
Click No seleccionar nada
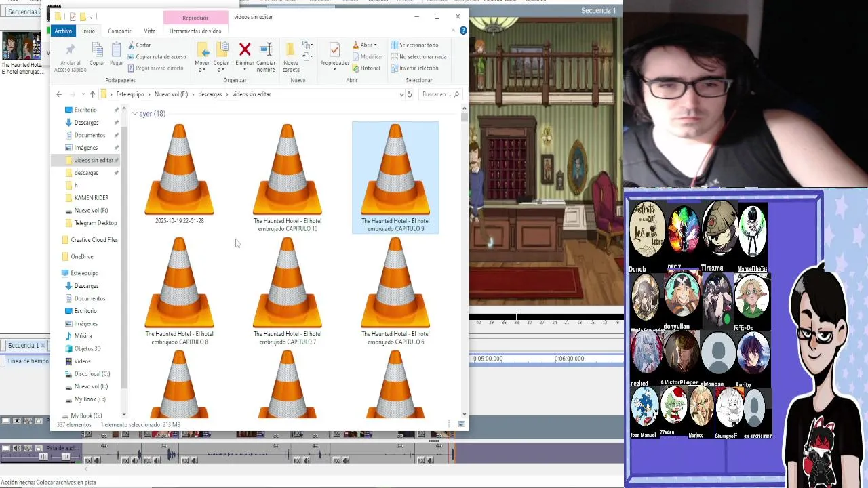click(418, 57)
